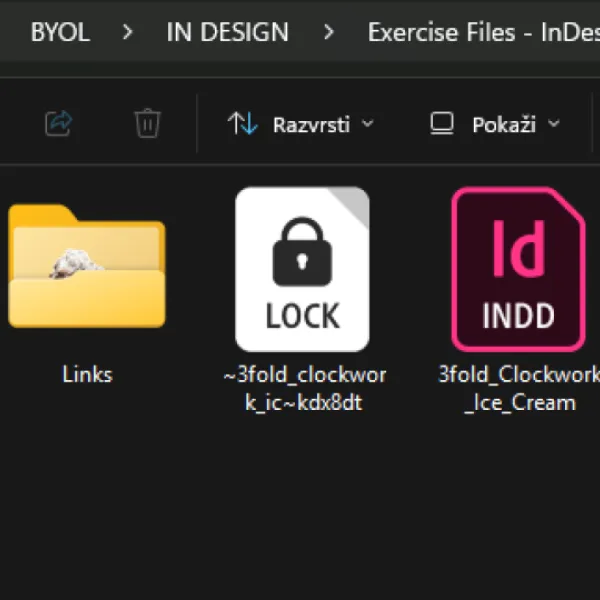Click the Exercise Files breadcrumb segment
Screen dimensions: 600x600
[x=484, y=32]
